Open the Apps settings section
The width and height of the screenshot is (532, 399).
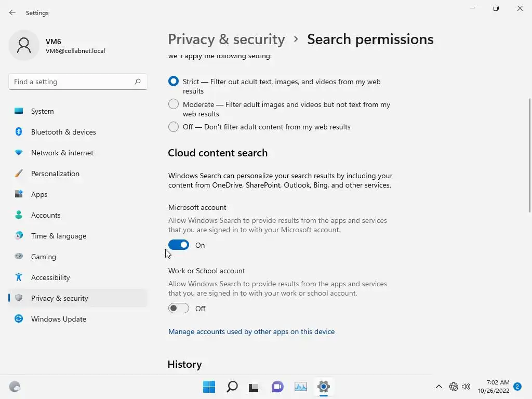click(39, 194)
